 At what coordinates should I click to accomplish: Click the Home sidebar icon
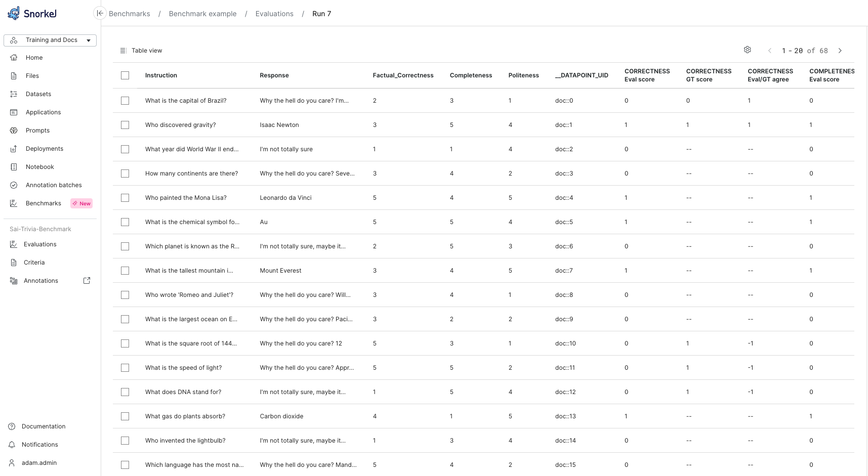click(x=14, y=58)
